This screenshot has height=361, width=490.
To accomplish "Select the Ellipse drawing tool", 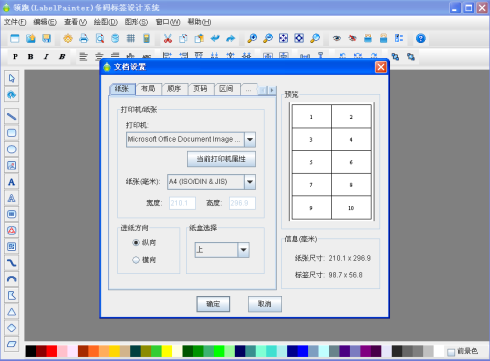I will tap(12, 149).
